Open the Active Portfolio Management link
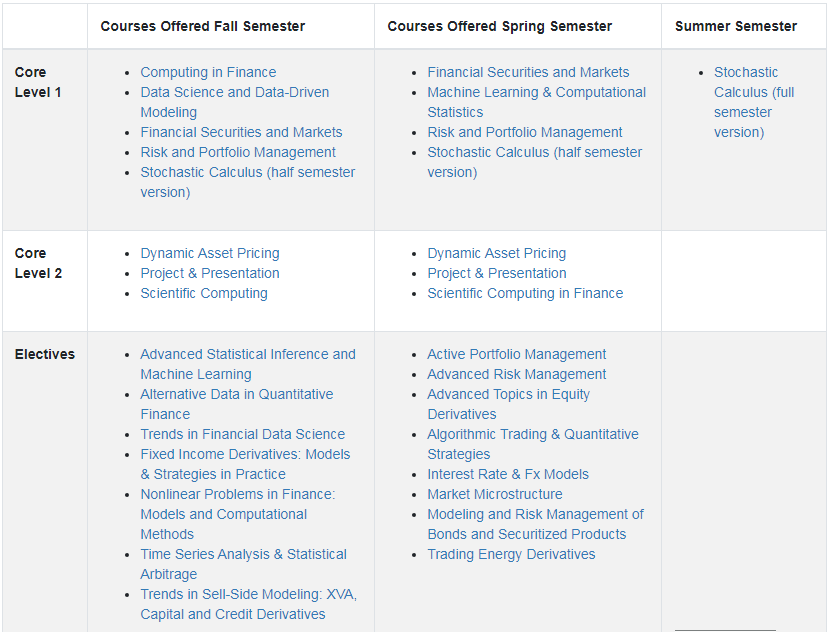This screenshot has height=632, width=833. 516,354
